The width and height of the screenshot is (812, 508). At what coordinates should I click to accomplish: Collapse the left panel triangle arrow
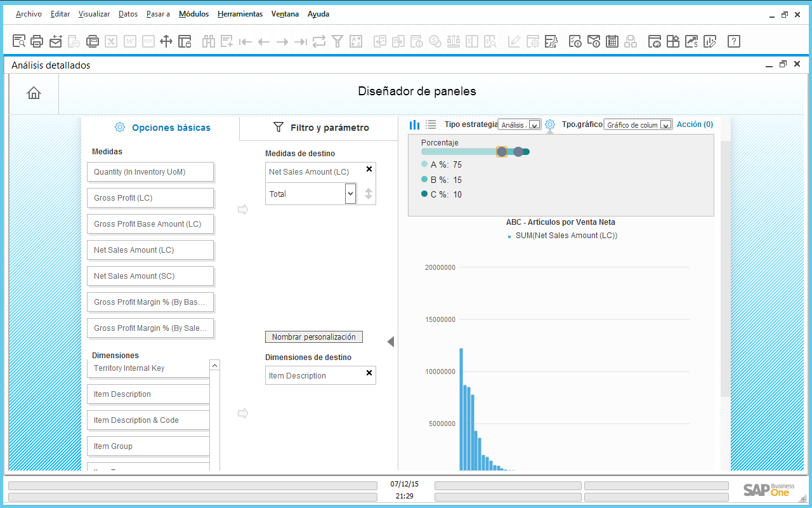(391, 342)
